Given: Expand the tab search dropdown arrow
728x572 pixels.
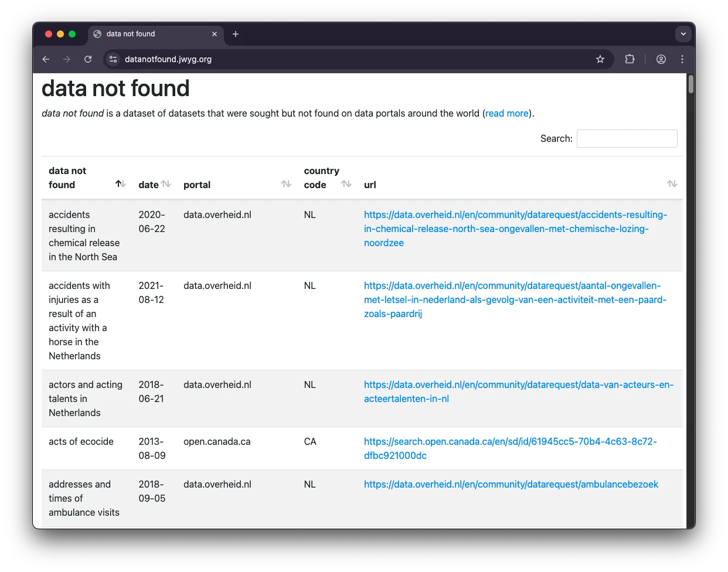Looking at the screenshot, I should (x=683, y=34).
